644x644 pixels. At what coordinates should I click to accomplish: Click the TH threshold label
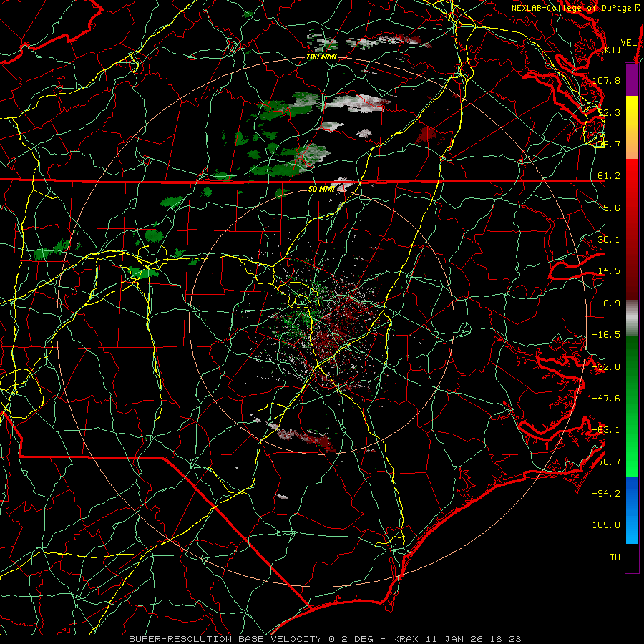click(x=615, y=557)
